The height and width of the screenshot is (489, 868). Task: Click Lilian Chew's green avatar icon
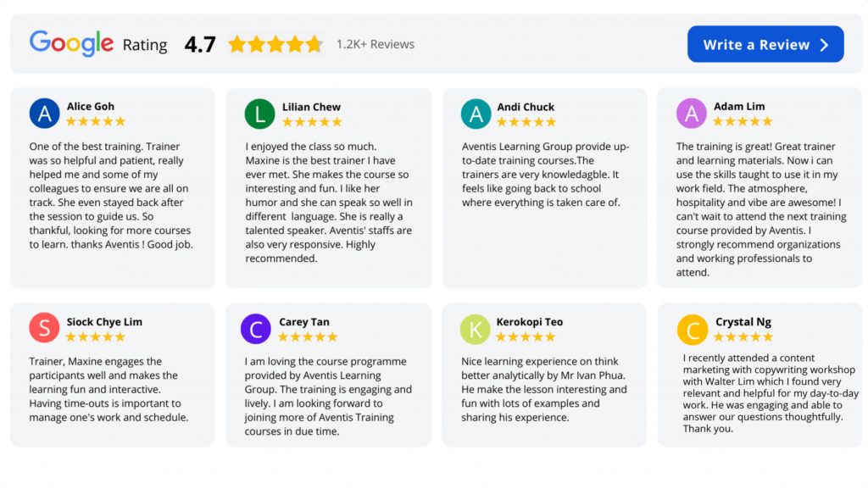point(259,114)
